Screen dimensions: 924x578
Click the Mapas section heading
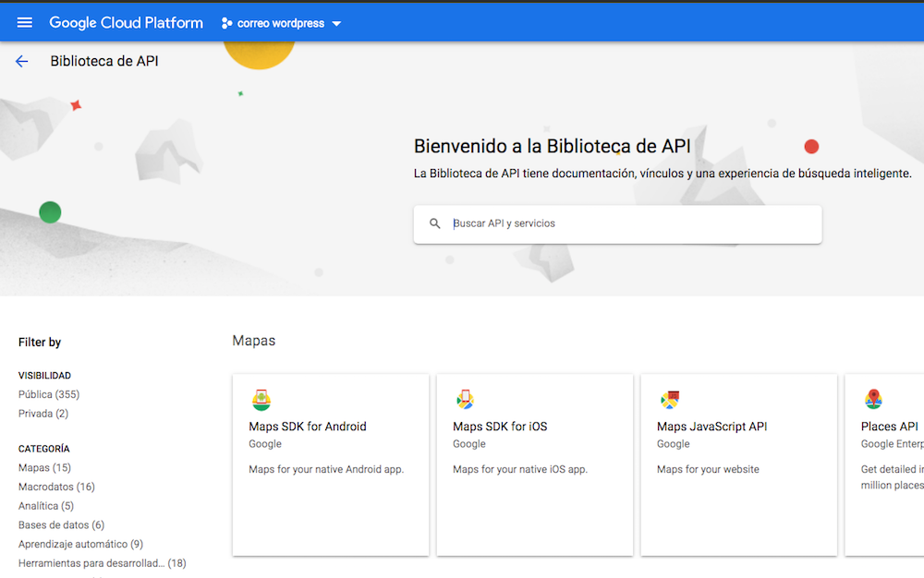pyautogui.click(x=253, y=341)
